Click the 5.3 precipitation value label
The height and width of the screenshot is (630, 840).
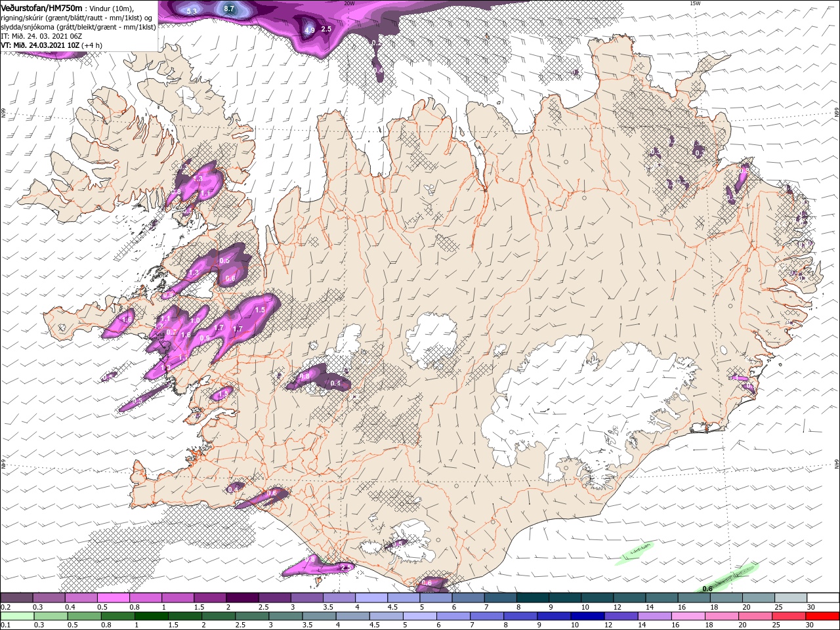click(192, 11)
